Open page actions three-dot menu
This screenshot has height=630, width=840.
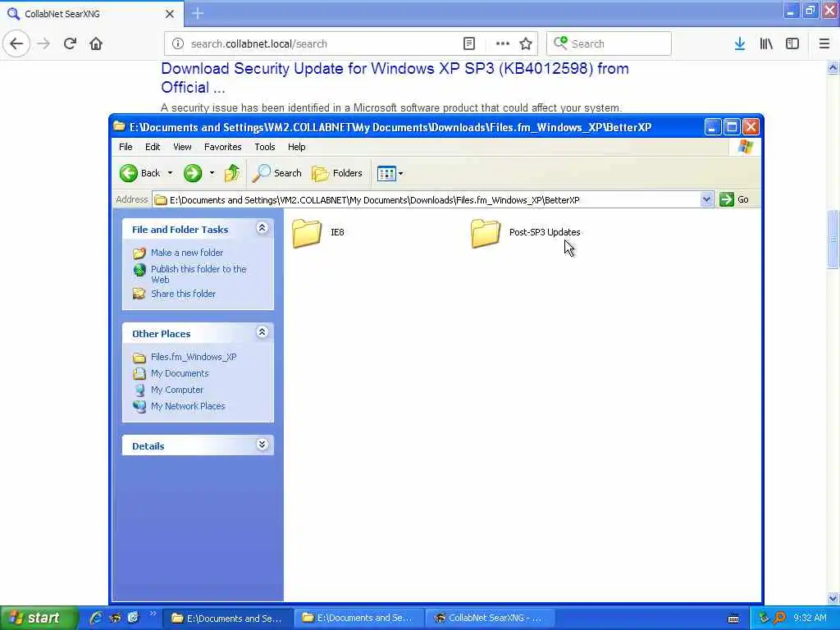coord(503,43)
